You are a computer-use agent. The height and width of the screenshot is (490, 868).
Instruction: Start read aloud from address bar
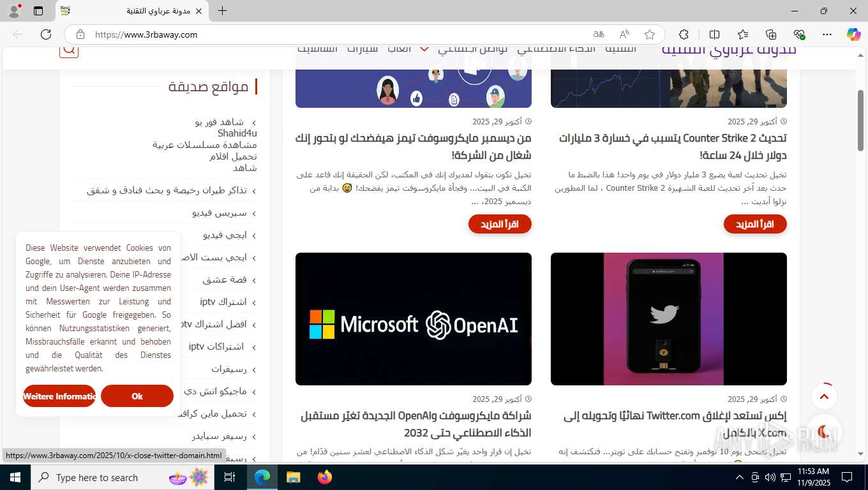pyautogui.click(x=624, y=34)
